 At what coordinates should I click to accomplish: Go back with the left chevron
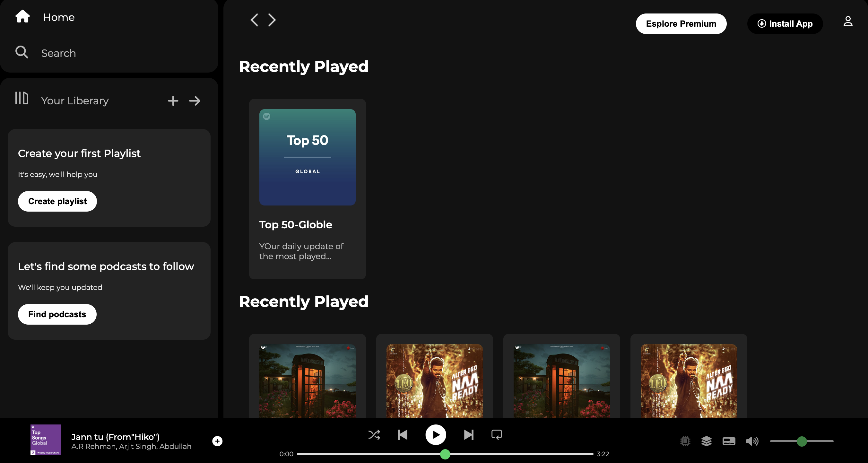pyautogui.click(x=255, y=20)
